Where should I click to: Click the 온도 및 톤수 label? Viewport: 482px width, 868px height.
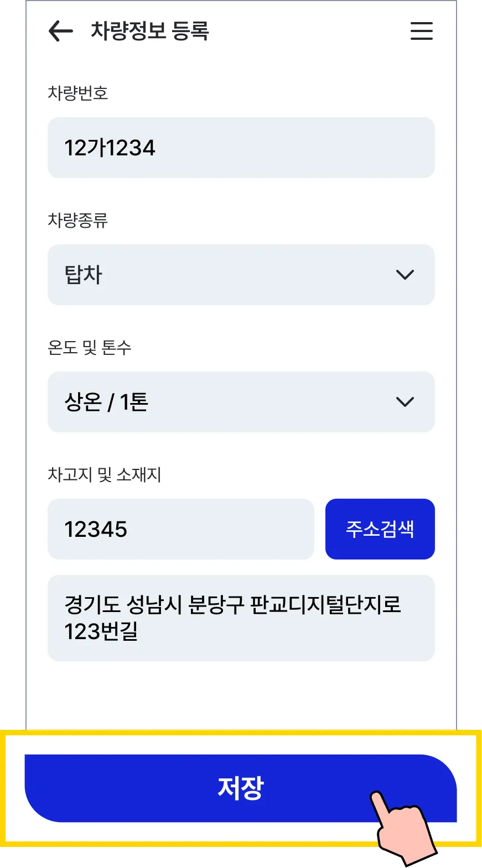coord(90,347)
